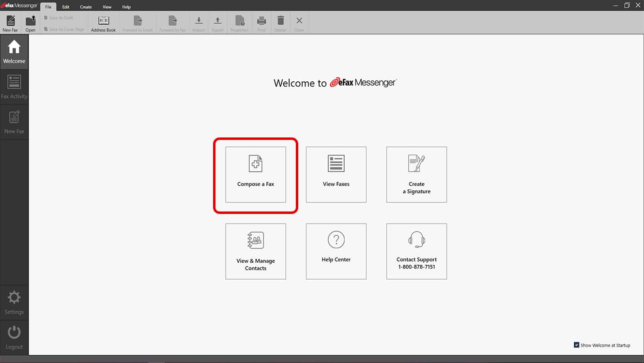View fax Properties
Viewport: 644px width, 363px height.
point(239,22)
